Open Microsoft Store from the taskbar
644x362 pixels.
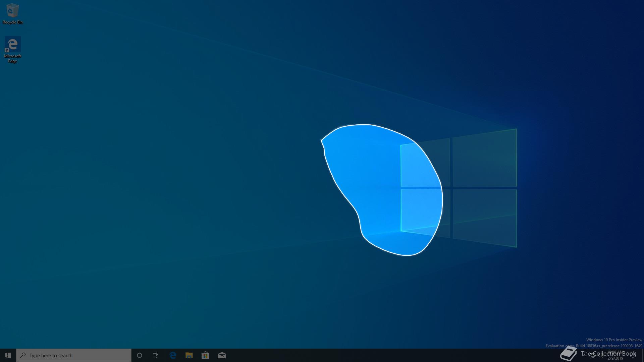click(205, 355)
